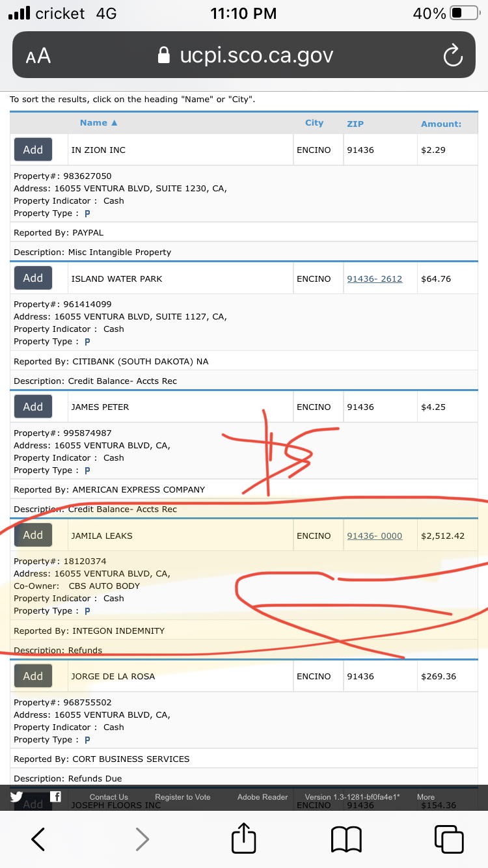
Task: Click Co-Owner: CBS AUTO BODY text
Action: 77,586
